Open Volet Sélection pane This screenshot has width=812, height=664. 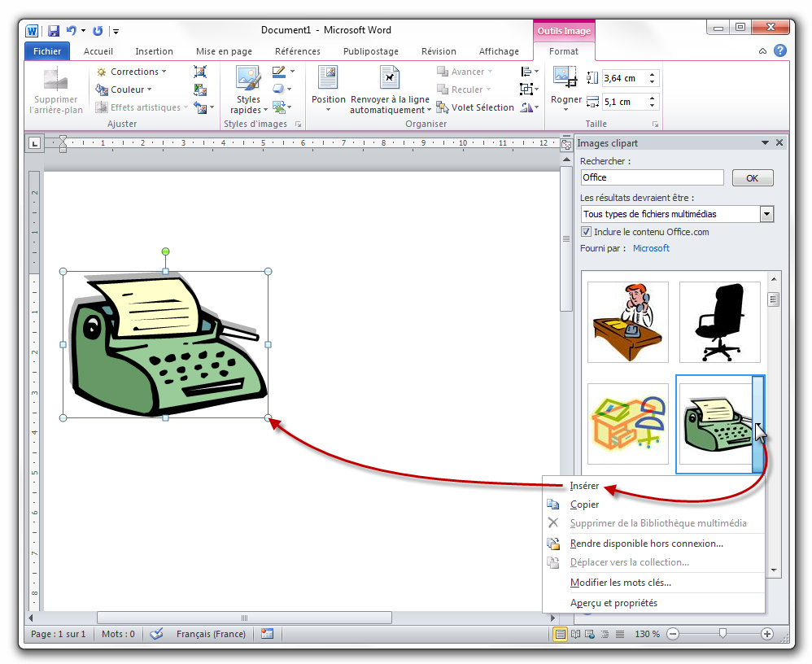(475, 107)
